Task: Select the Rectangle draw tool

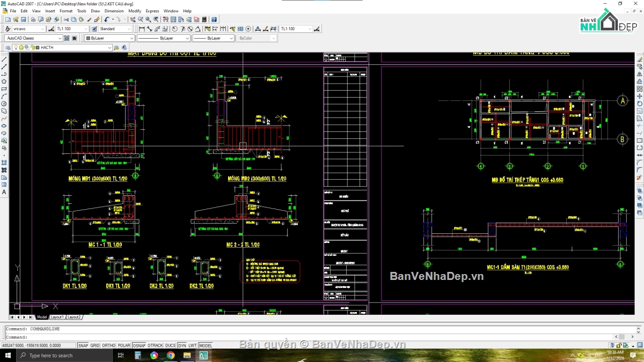Action: [x=4, y=89]
